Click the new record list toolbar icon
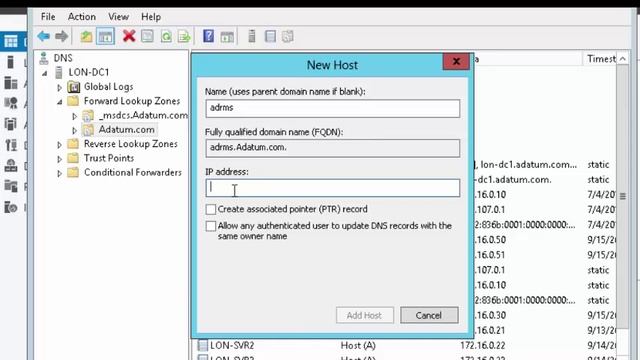 [270, 36]
